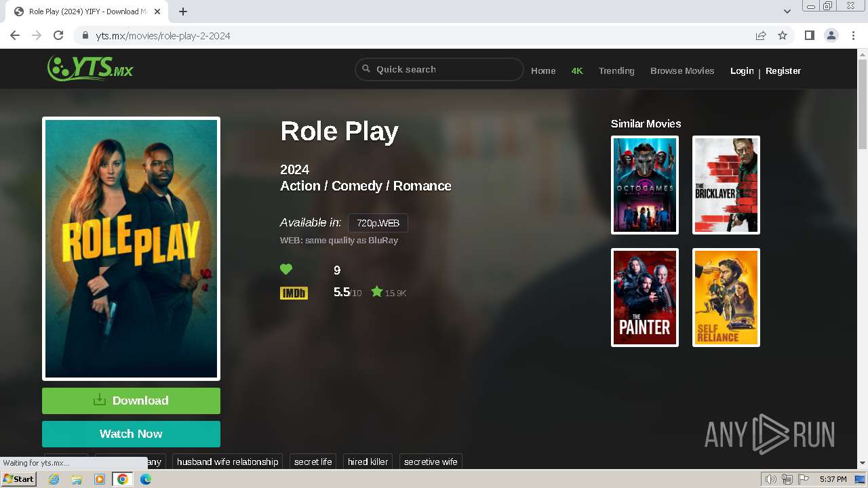Viewport: 868px width, 488px height.
Task: Open Self Reliance similar movie thumbnail
Action: click(726, 298)
